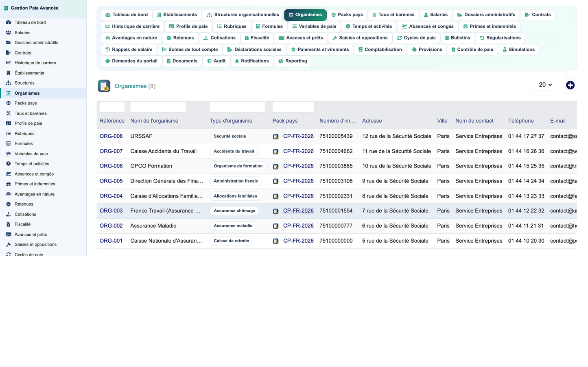Switch to Structures organisationnelles tab
This screenshot has height=367, width=588.
pos(243,15)
